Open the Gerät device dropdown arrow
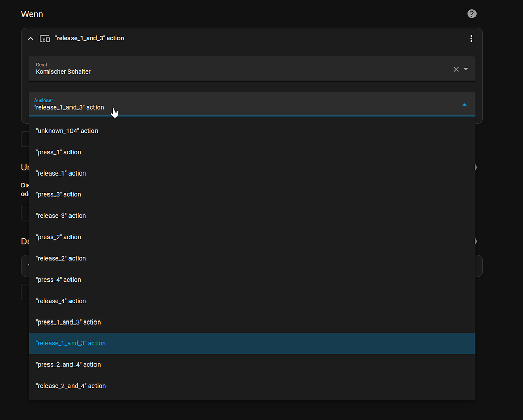The image size is (523, 420). pos(466,69)
